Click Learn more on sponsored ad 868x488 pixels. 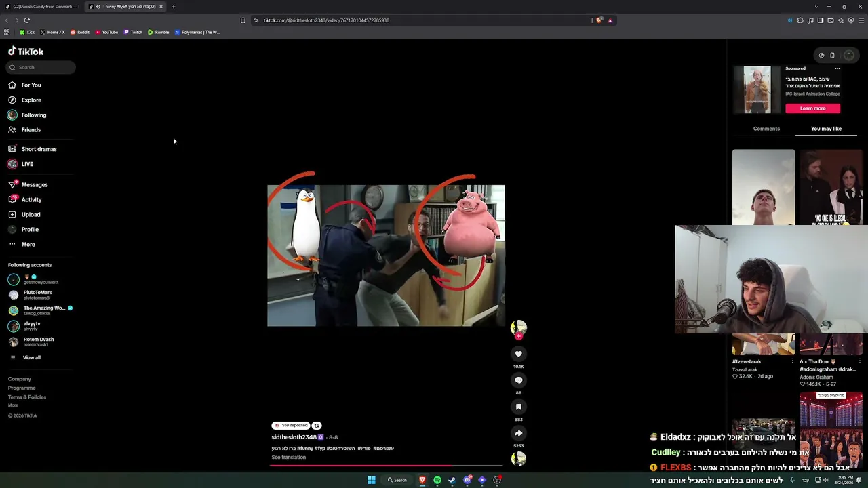pos(812,108)
